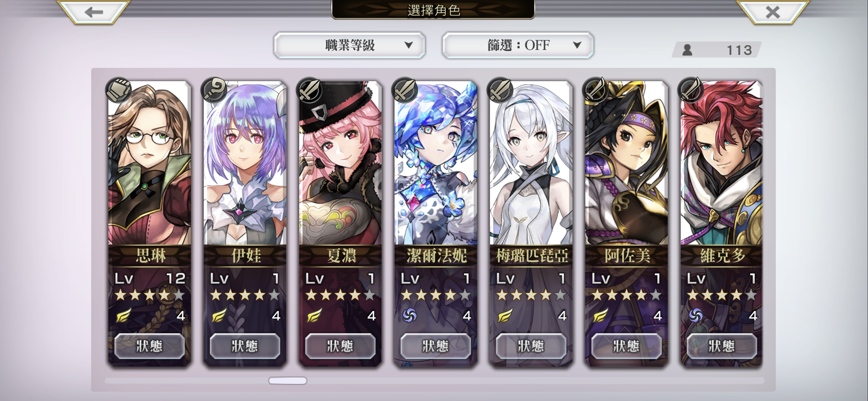Image resolution: width=868 pixels, height=401 pixels.
Task: Click the arrow on the 職業等級 dropdown
Action: coord(408,45)
